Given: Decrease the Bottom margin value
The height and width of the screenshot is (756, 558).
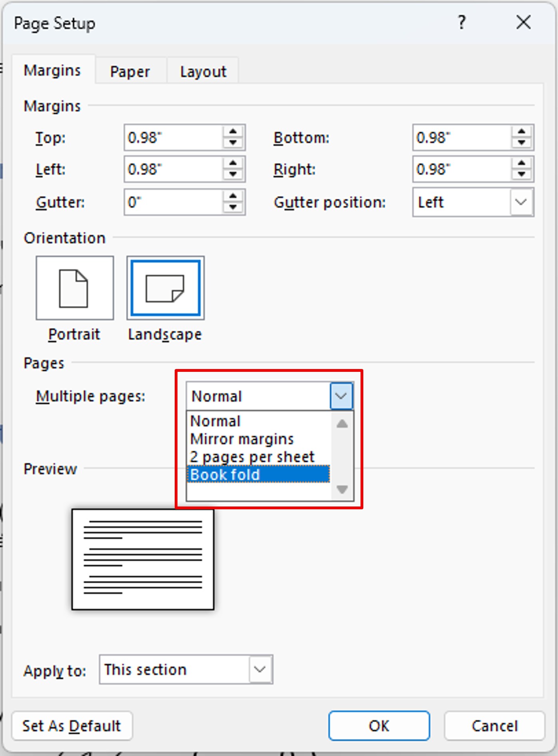Looking at the screenshot, I should click(522, 143).
